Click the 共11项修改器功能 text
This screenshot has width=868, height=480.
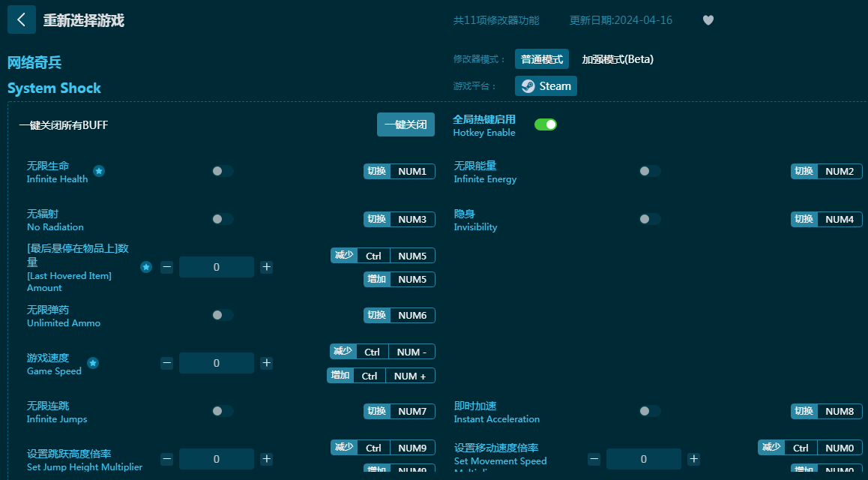tap(496, 20)
